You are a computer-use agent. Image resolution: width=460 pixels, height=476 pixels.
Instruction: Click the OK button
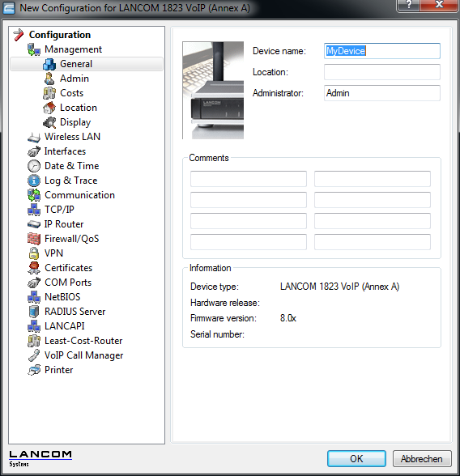pos(356,459)
